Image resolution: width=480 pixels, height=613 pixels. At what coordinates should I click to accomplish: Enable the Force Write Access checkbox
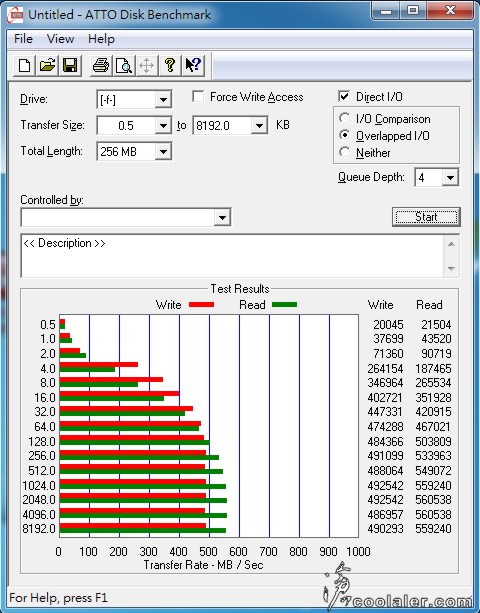(198, 97)
